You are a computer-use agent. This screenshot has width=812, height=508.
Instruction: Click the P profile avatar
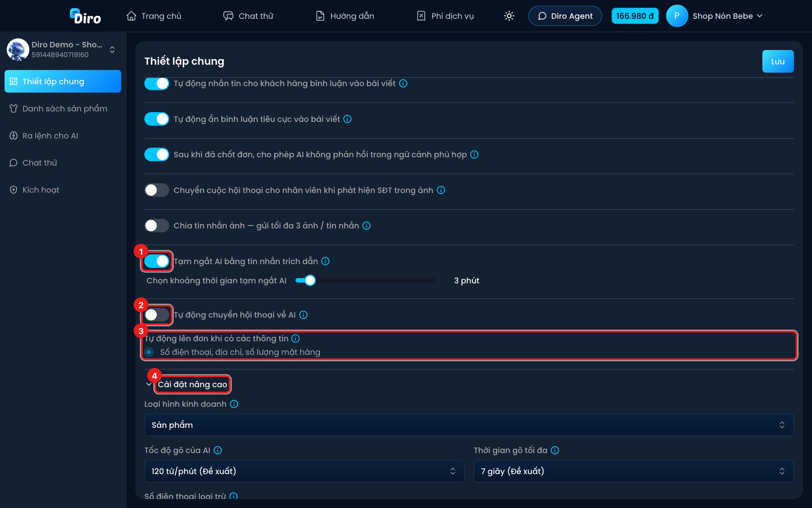point(677,16)
